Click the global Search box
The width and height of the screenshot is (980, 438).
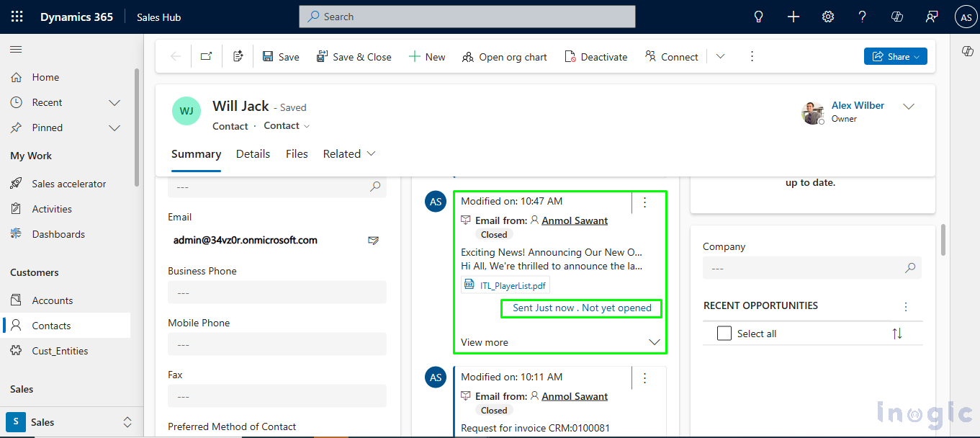(x=467, y=17)
